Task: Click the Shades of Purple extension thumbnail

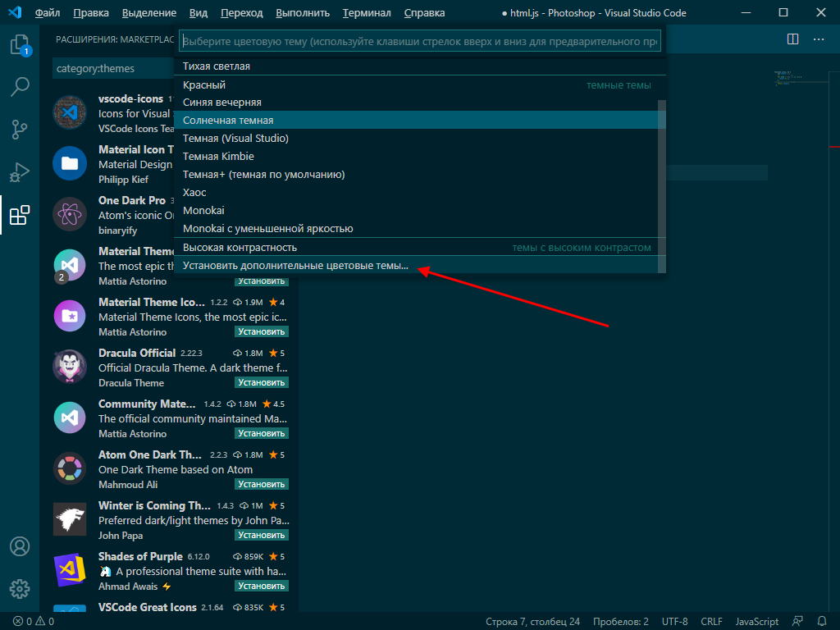Action: click(70, 569)
